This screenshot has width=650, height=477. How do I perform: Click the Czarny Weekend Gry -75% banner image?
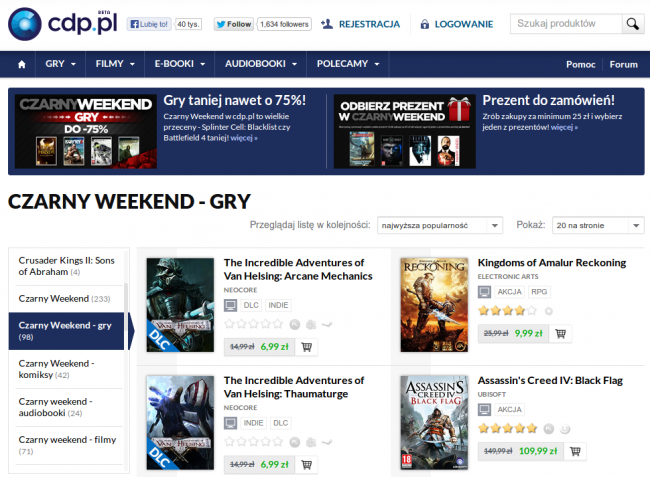(x=86, y=131)
